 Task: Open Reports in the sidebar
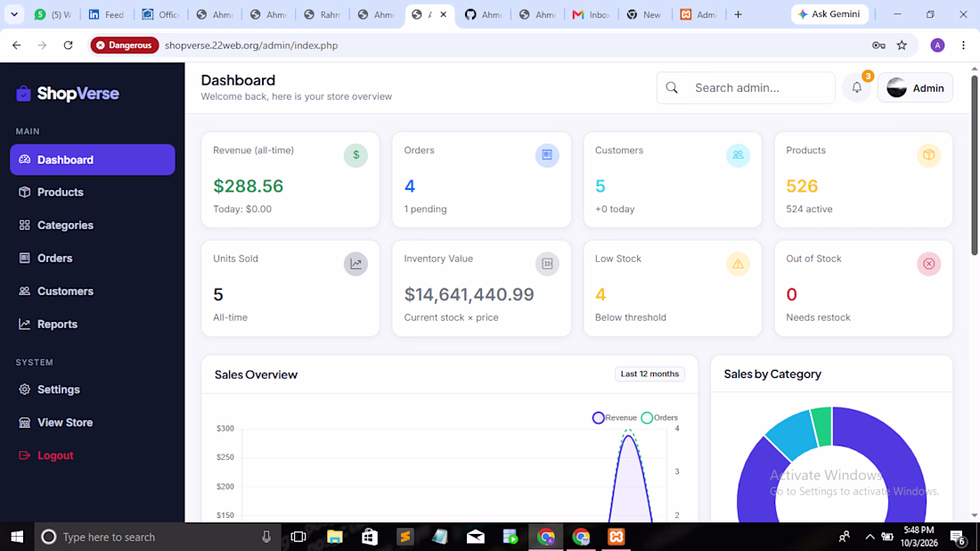93,324
